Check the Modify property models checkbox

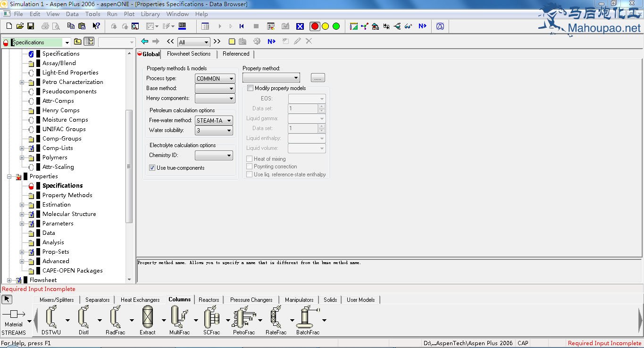(x=250, y=88)
